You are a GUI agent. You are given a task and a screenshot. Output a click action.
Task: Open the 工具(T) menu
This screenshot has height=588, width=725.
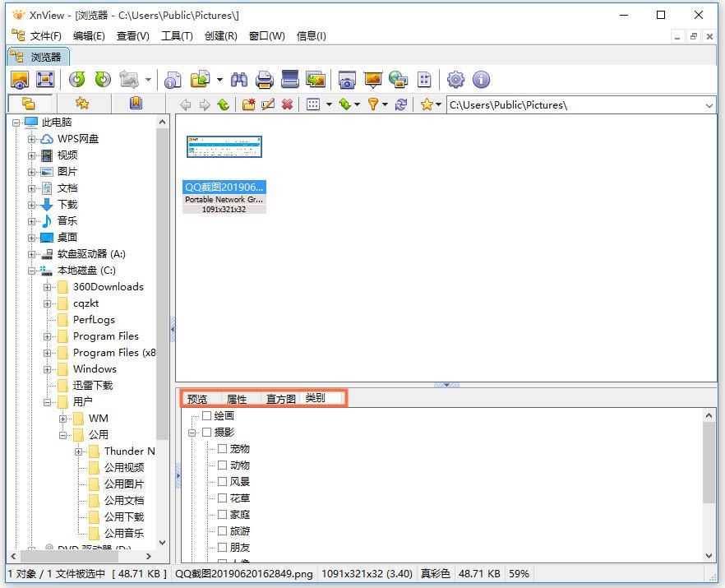(x=177, y=36)
